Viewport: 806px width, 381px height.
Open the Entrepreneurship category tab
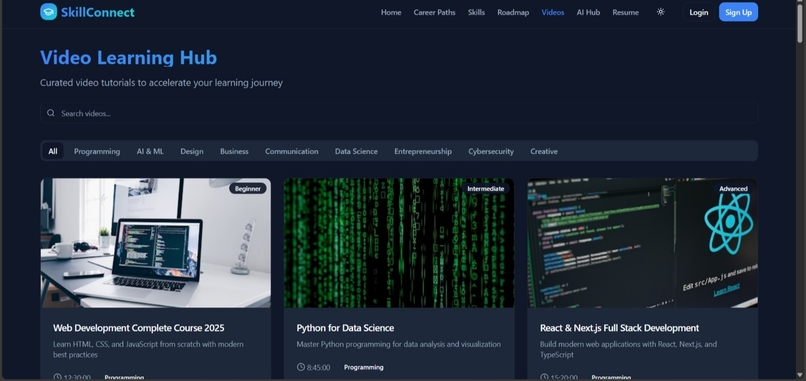click(423, 151)
